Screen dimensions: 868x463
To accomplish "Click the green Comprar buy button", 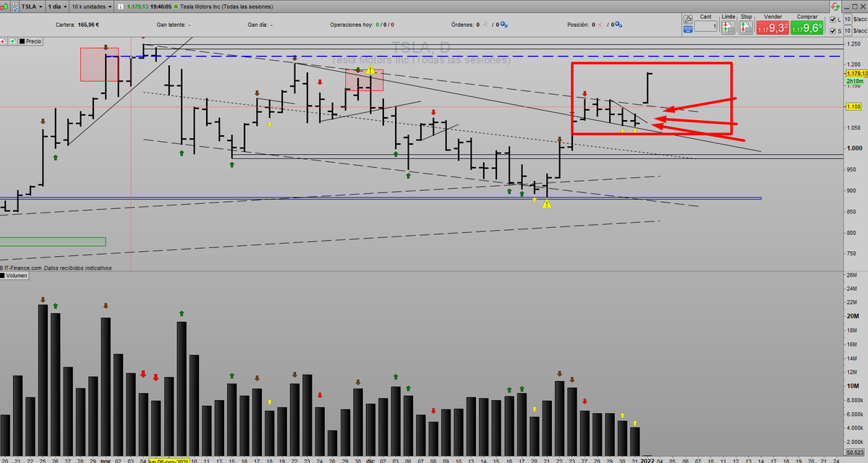I will pos(807,27).
